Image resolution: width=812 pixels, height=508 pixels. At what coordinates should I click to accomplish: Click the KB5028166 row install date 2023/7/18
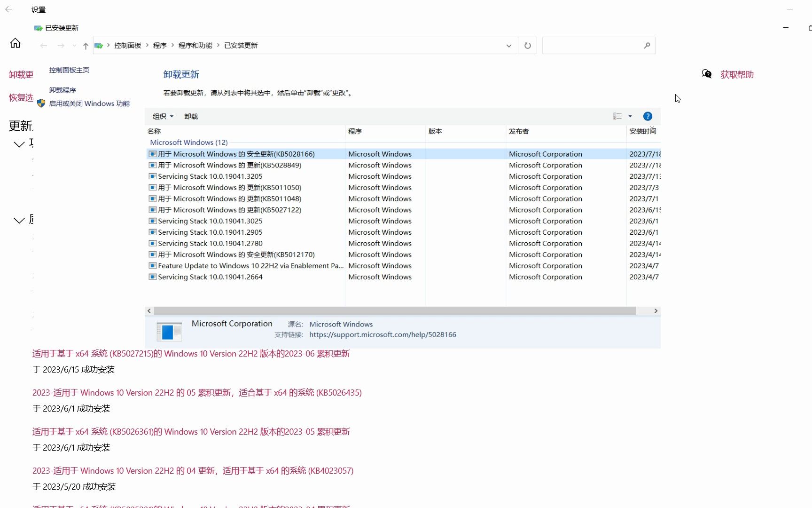click(645, 154)
